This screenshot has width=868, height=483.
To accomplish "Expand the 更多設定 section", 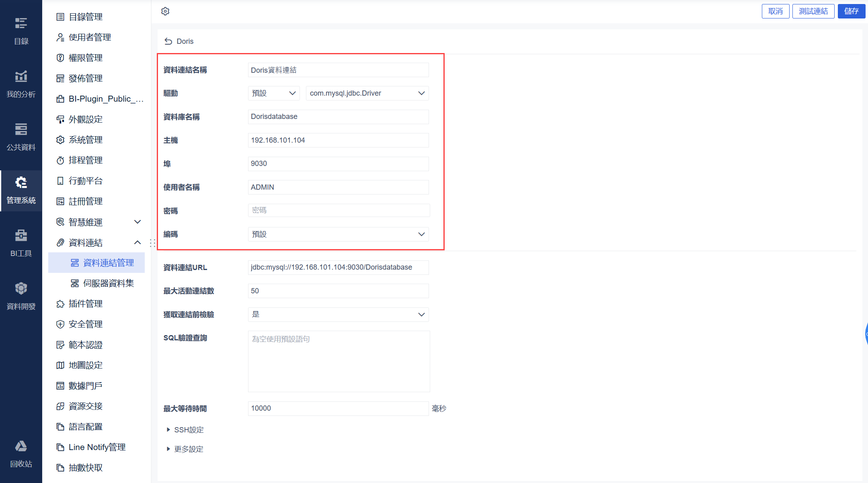I will click(x=185, y=449).
